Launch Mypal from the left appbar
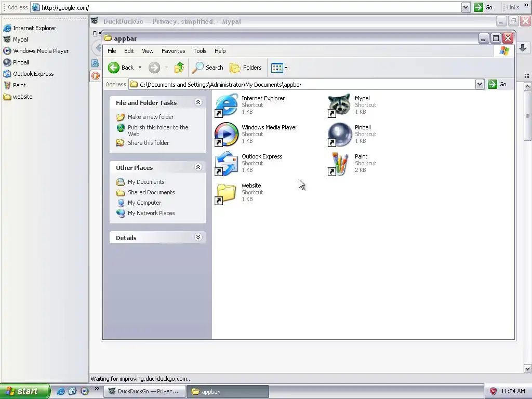Image resolution: width=532 pixels, height=399 pixels. click(16, 39)
